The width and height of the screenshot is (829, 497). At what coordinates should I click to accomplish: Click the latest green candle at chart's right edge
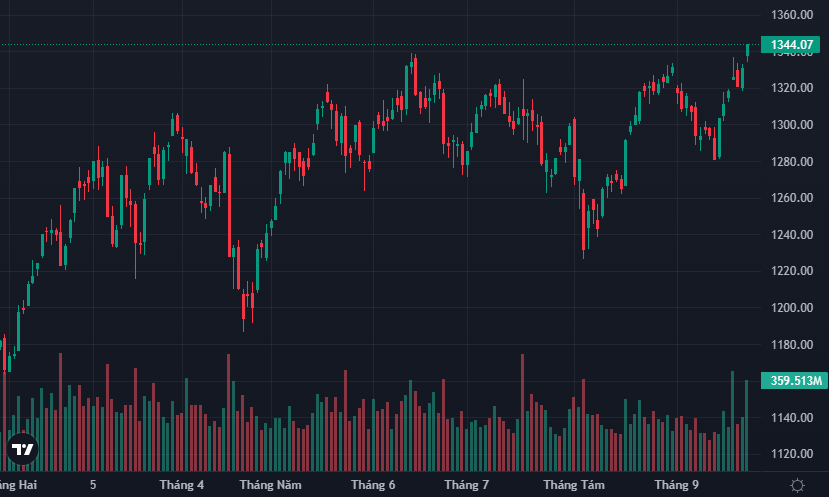pyautogui.click(x=747, y=50)
